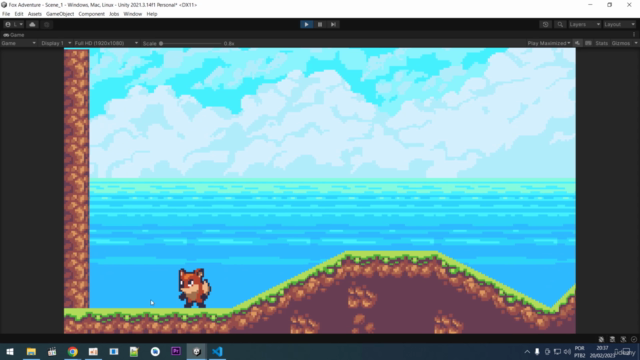Open the Undo History icon
Image resolution: width=640 pixels, height=360 pixels.
point(546,24)
